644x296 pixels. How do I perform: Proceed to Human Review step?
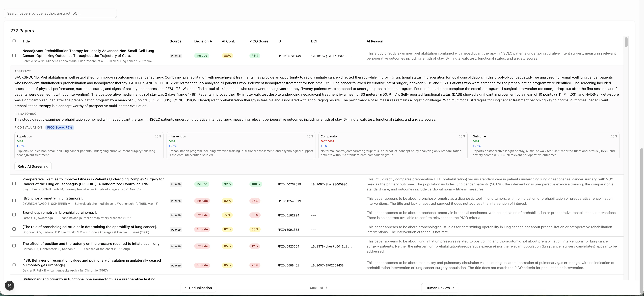[440, 288]
